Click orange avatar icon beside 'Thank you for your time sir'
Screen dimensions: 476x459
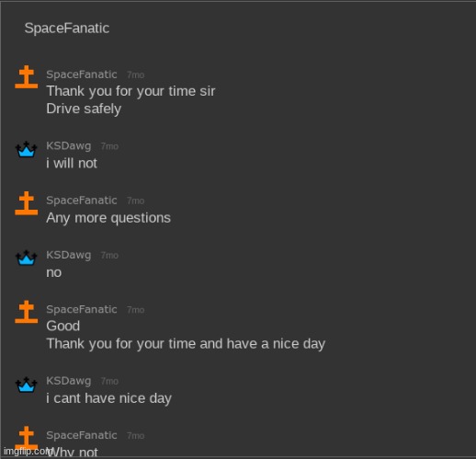coord(27,76)
